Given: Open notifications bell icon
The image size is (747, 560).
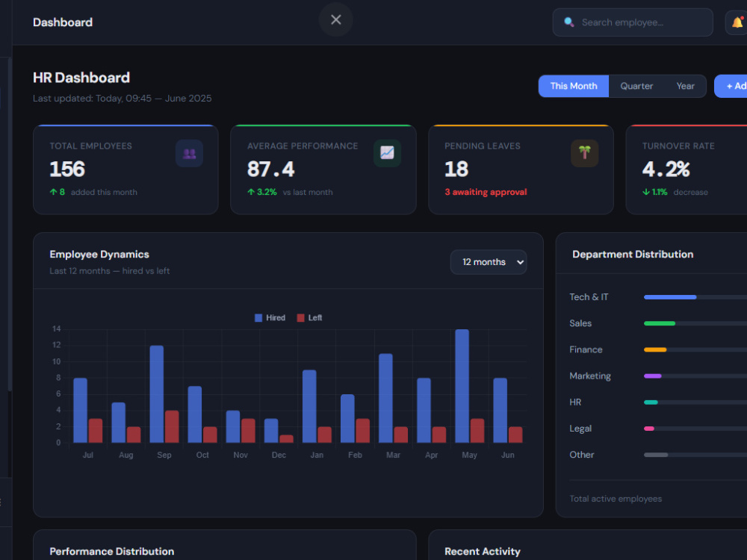Looking at the screenshot, I should [x=737, y=22].
